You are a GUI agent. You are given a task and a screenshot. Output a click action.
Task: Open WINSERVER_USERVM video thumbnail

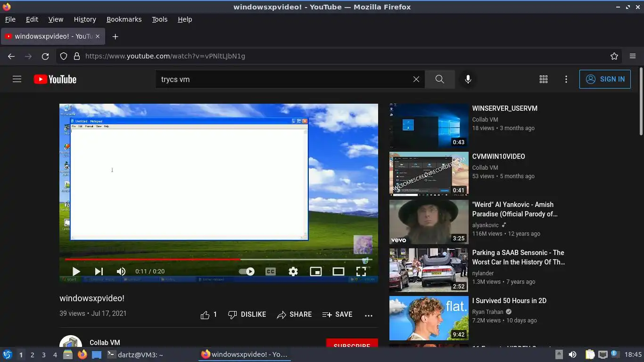point(429,126)
